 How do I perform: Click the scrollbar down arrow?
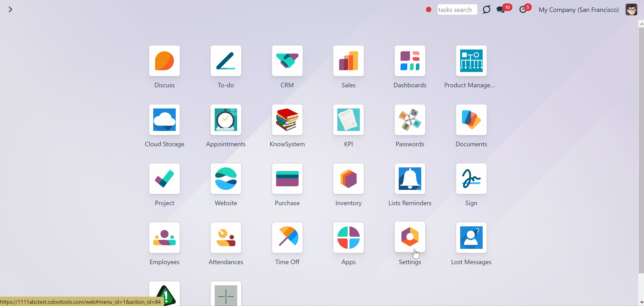point(641,302)
